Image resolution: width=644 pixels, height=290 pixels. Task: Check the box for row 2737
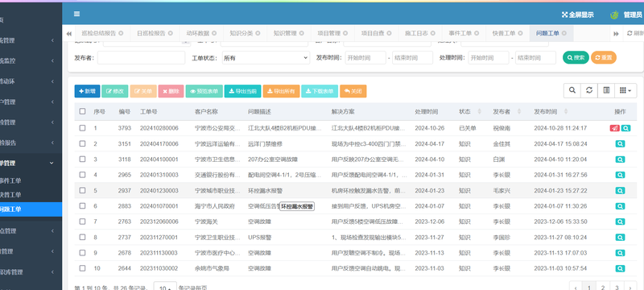pos(83,238)
